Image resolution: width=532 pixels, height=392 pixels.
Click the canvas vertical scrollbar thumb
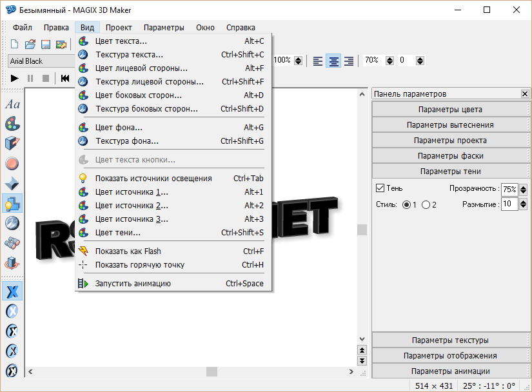[362, 230]
